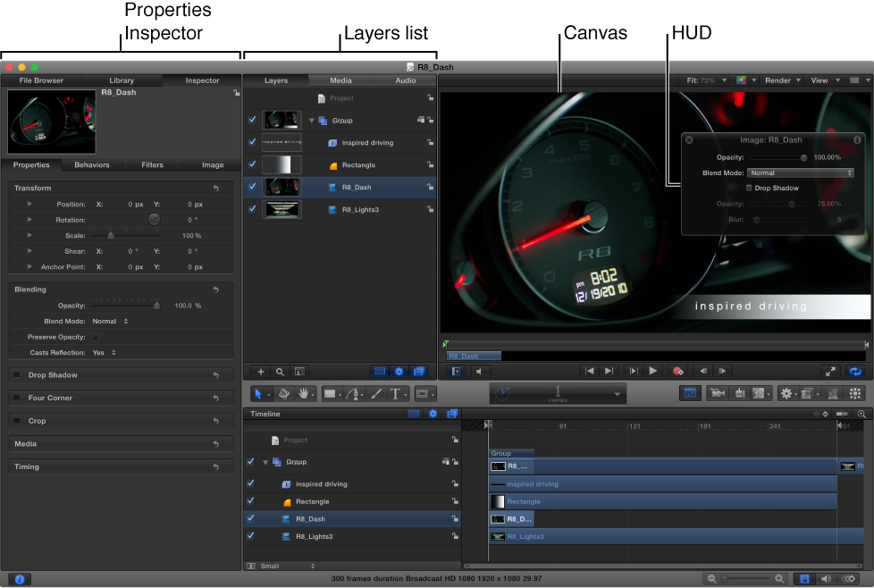Switch to the Behaviors tab

coord(92,164)
